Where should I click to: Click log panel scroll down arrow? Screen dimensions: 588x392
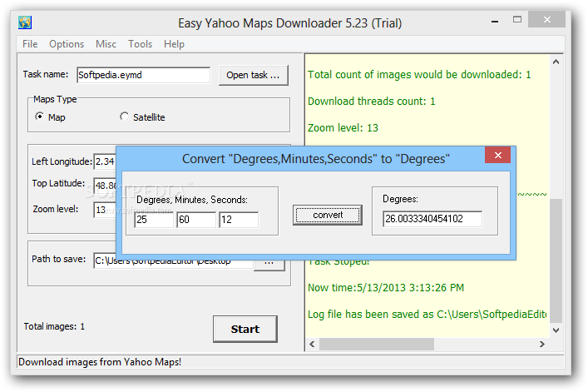click(x=556, y=330)
